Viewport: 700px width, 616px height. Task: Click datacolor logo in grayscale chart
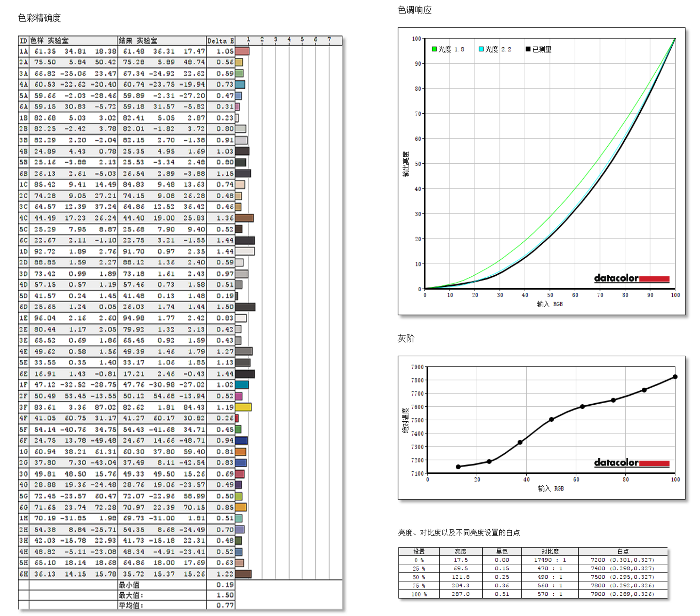tap(631, 463)
